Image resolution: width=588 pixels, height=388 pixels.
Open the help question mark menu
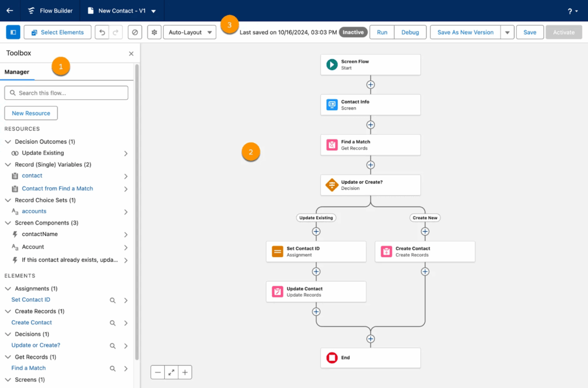click(572, 11)
